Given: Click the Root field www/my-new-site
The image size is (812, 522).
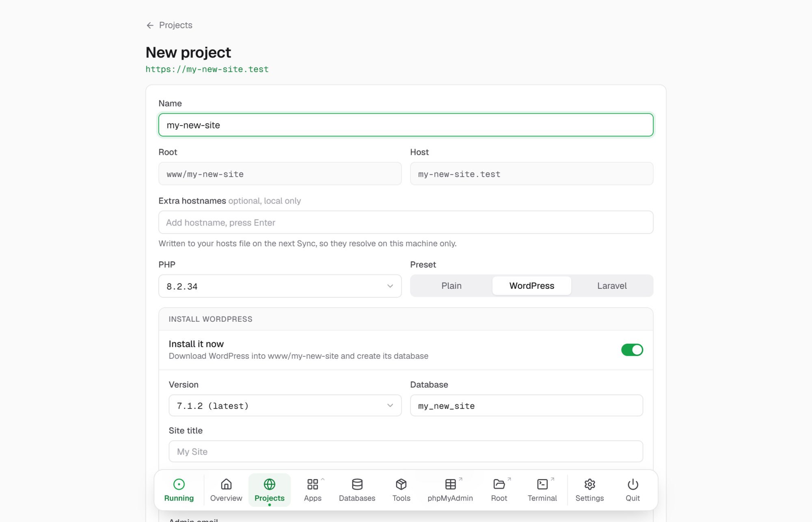Looking at the screenshot, I should [280, 174].
